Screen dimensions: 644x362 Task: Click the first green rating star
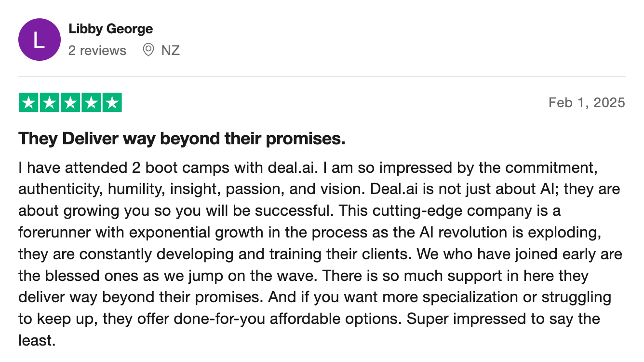click(x=29, y=103)
